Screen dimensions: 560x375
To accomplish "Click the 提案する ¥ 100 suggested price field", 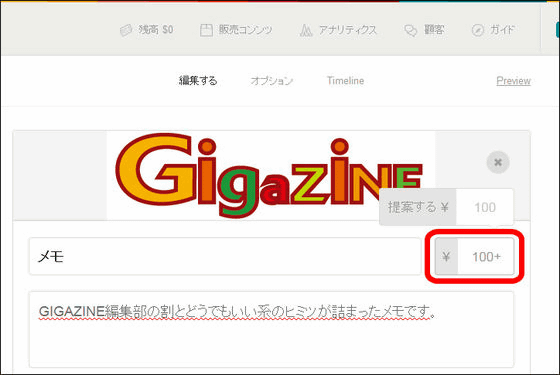I will (446, 207).
